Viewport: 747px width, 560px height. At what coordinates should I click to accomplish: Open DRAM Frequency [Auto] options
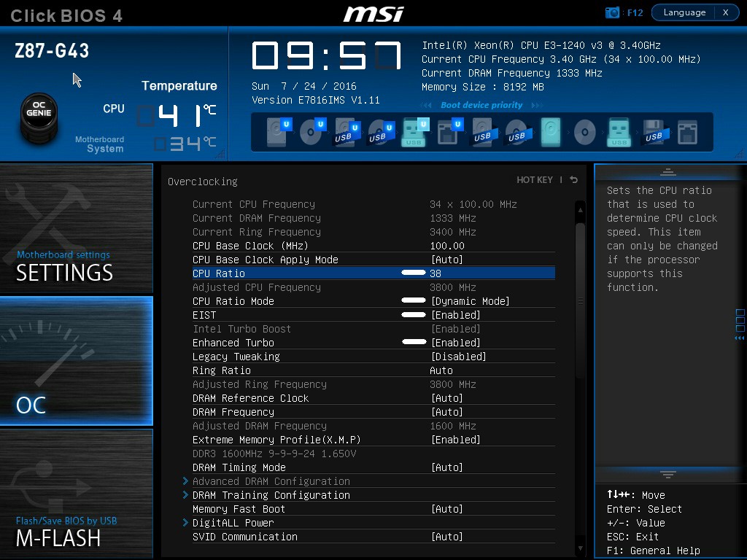coord(447,413)
